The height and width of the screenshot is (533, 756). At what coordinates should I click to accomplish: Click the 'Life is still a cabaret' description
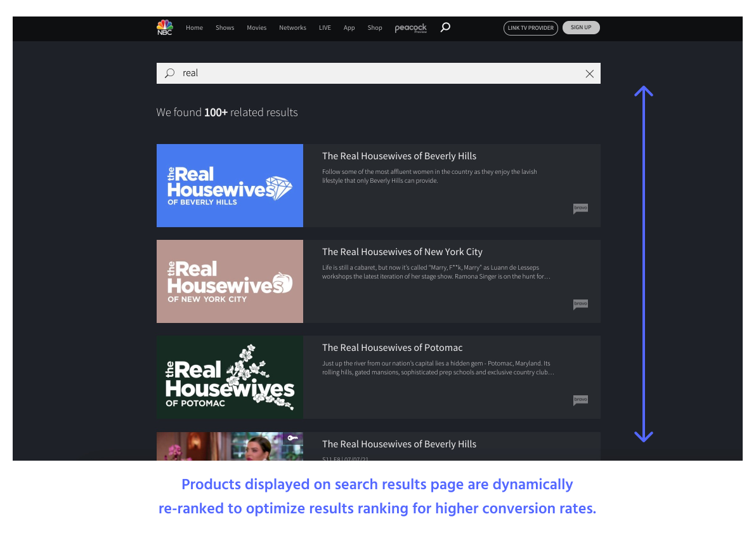pos(436,272)
